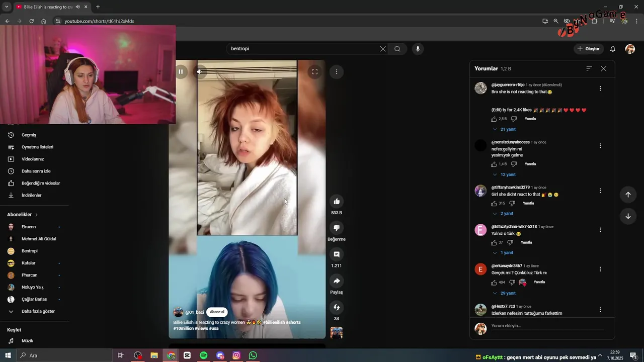Dislike erkanaydn3467's comment
Image resolution: width=644 pixels, height=362 pixels.
point(512,283)
